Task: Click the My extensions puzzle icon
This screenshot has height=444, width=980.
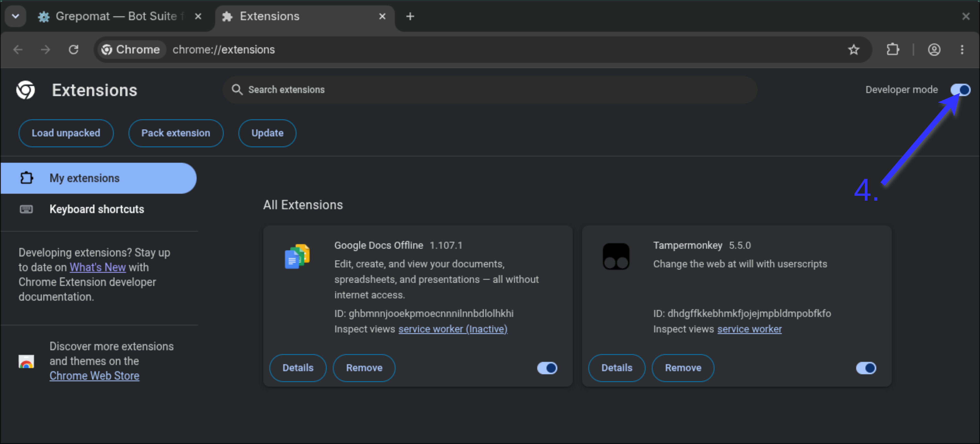Action: (x=26, y=178)
